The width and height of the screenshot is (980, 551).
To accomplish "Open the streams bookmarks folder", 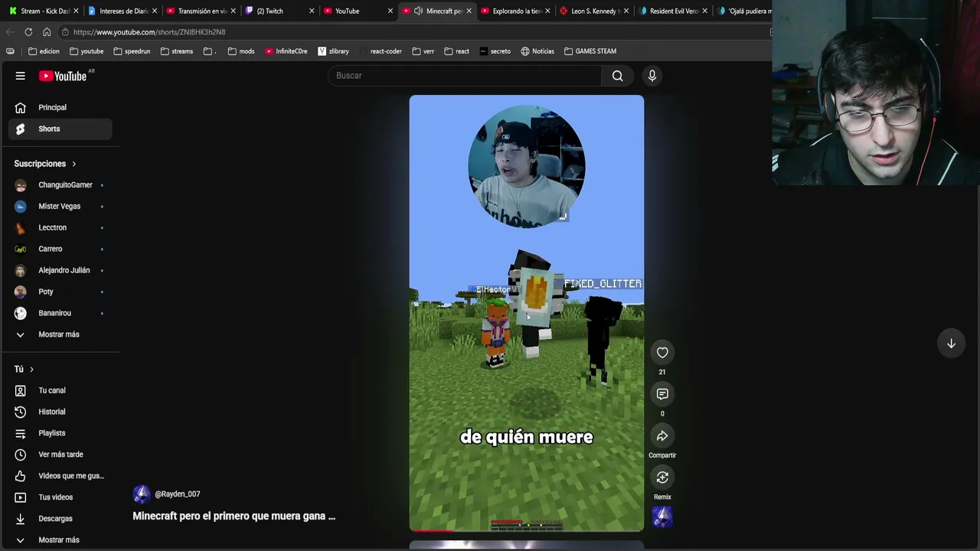I will (177, 51).
